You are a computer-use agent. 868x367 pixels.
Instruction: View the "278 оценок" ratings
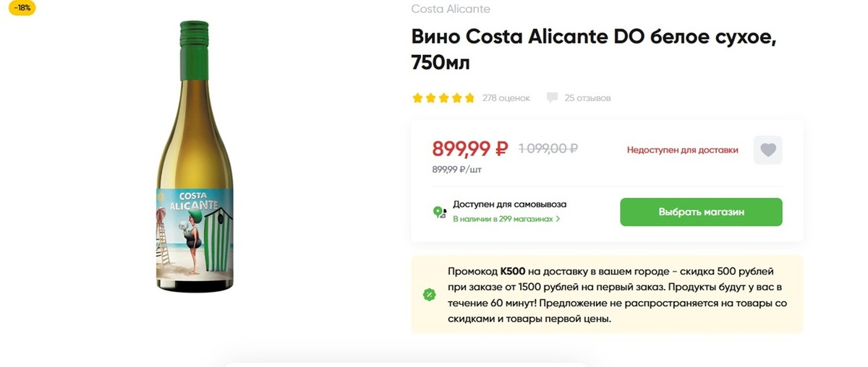(x=506, y=98)
